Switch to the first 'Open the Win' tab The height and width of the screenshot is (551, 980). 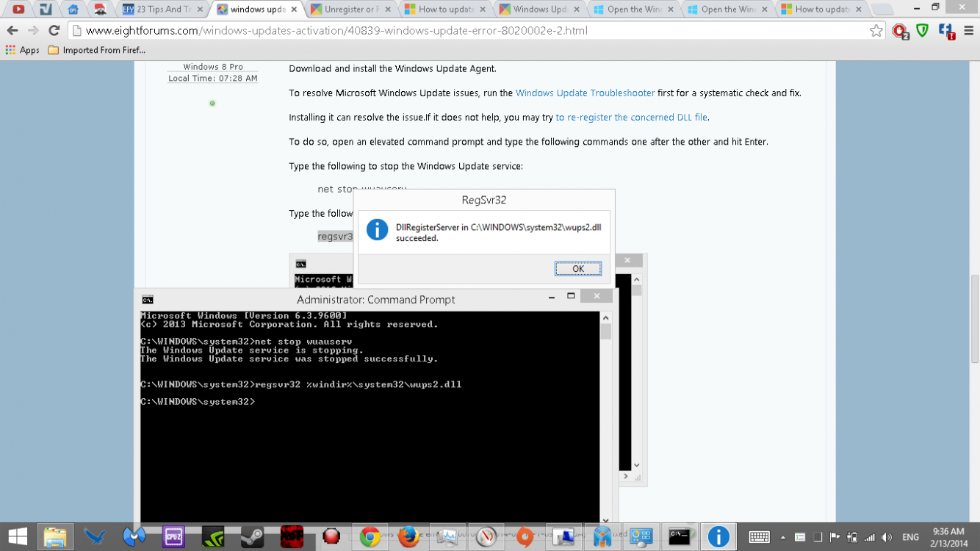pyautogui.click(x=633, y=10)
